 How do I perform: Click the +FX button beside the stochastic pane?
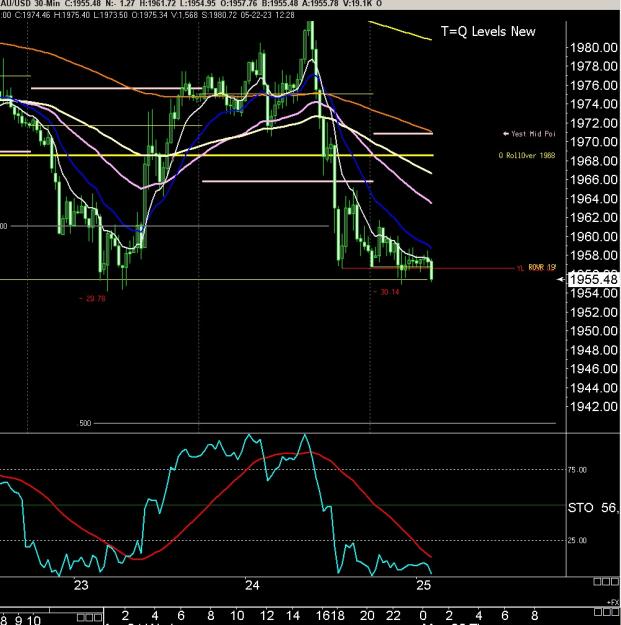click(x=613, y=602)
